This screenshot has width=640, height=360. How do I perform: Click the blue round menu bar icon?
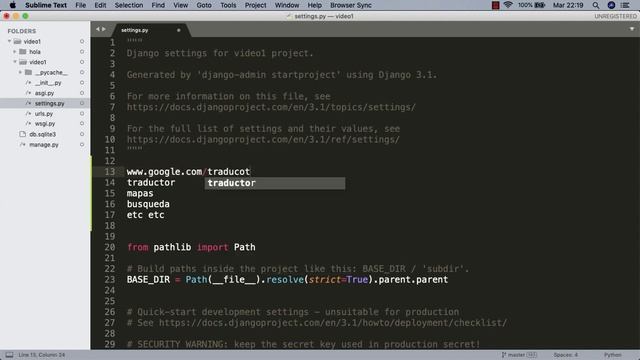tap(611, 5)
